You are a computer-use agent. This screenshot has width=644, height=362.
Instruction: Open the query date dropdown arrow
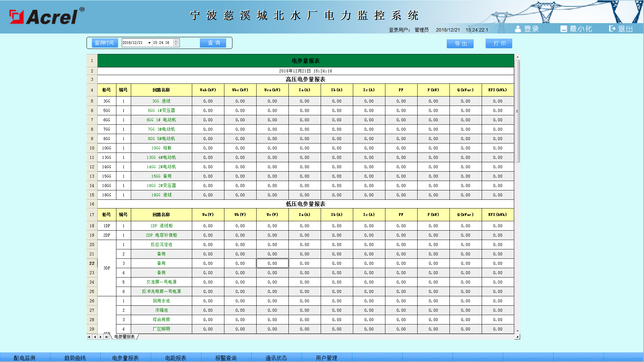coord(150,43)
